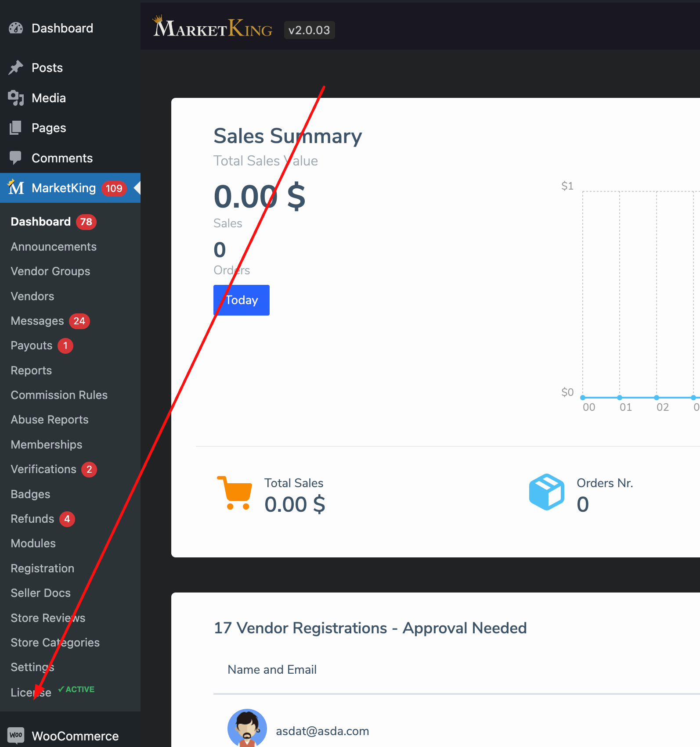
Task: Open the License page link
Action: 31,692
